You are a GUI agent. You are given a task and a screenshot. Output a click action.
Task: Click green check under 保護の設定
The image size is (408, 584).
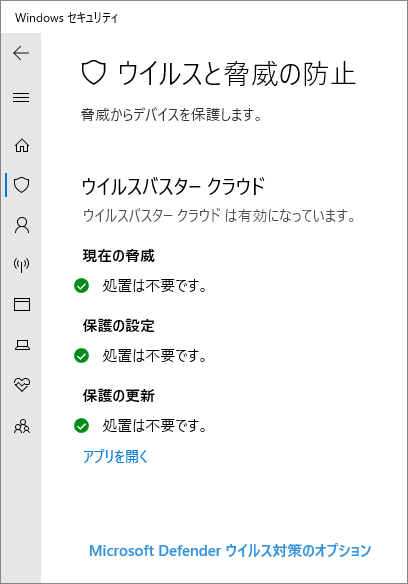[x=81, y=355]
